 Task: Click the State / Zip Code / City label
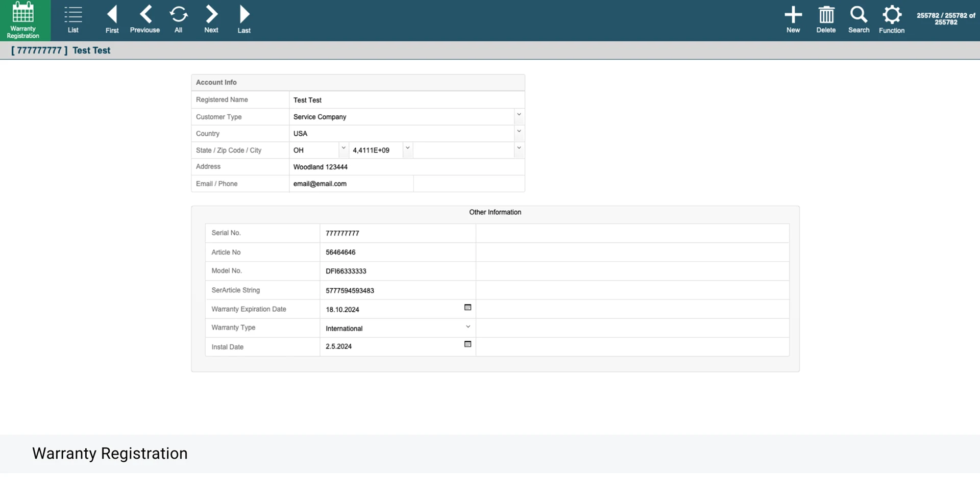pos(229,150)
